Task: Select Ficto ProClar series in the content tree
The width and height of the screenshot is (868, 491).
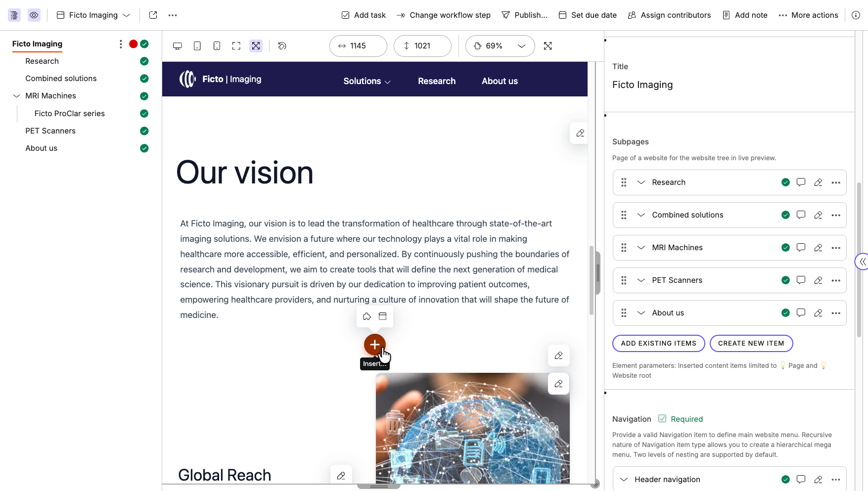Action: click(70, 113)
